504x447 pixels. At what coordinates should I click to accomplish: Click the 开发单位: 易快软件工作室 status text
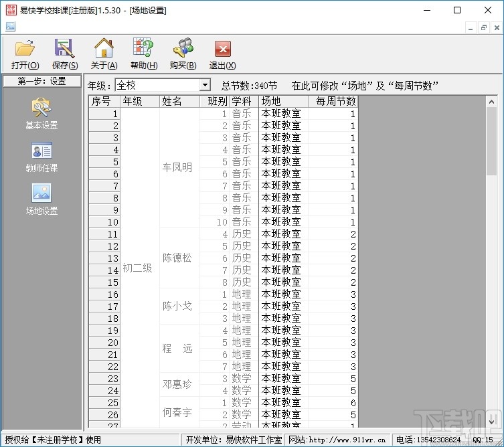tap(234, 440)
